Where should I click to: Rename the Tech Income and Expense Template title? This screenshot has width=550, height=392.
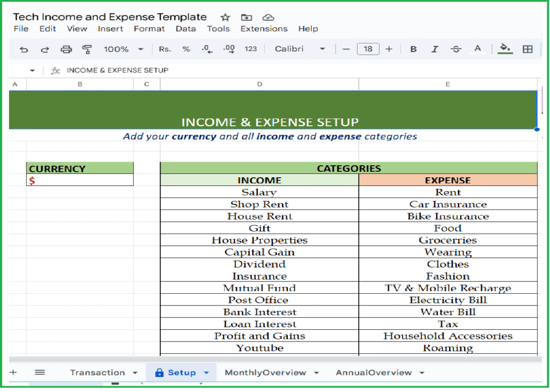110,17
